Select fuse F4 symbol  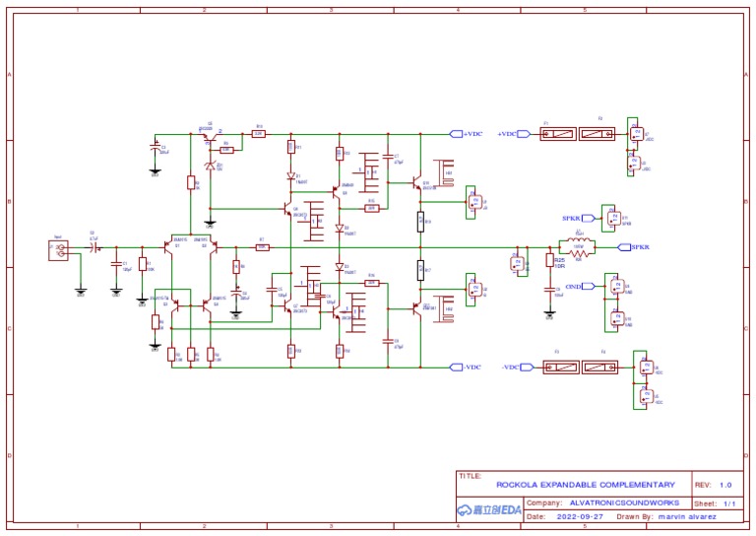599,368
